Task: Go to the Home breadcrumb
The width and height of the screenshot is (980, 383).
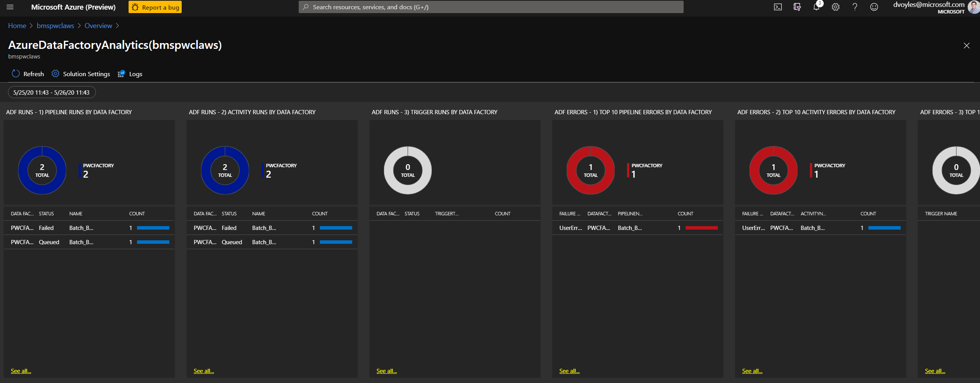Action: (17, 26)
